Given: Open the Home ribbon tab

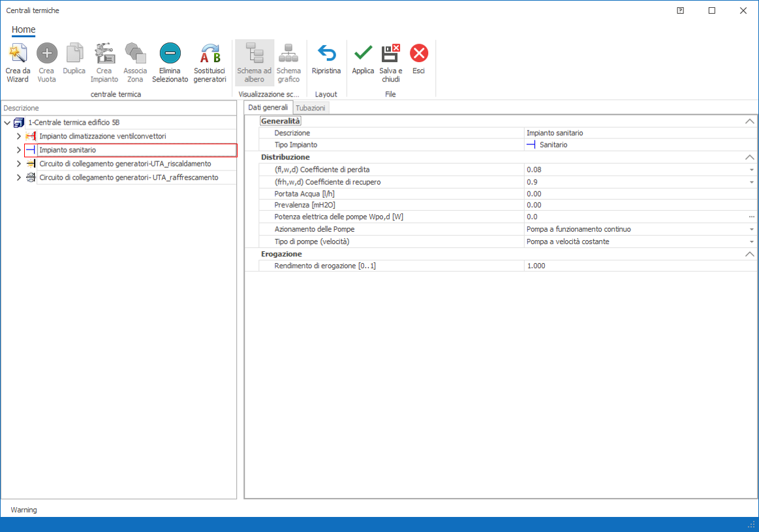Looking at the screenshot, I should [23, 29].
